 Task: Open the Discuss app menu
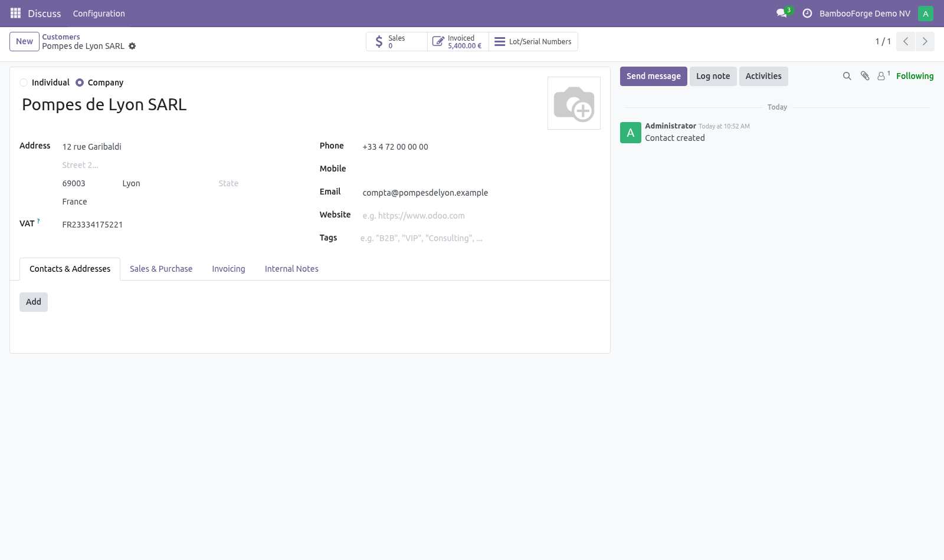(x=44, y=14)
